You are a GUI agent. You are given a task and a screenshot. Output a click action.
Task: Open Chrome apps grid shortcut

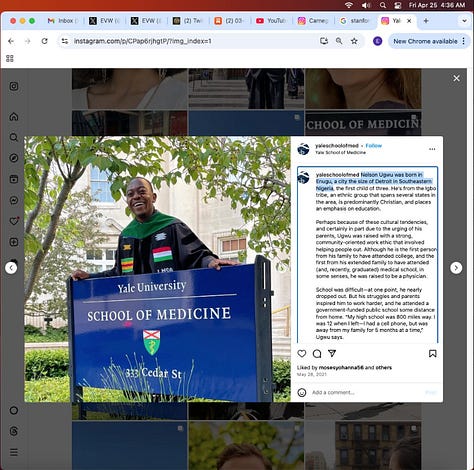pyautogui.click(x=10, y=59)
